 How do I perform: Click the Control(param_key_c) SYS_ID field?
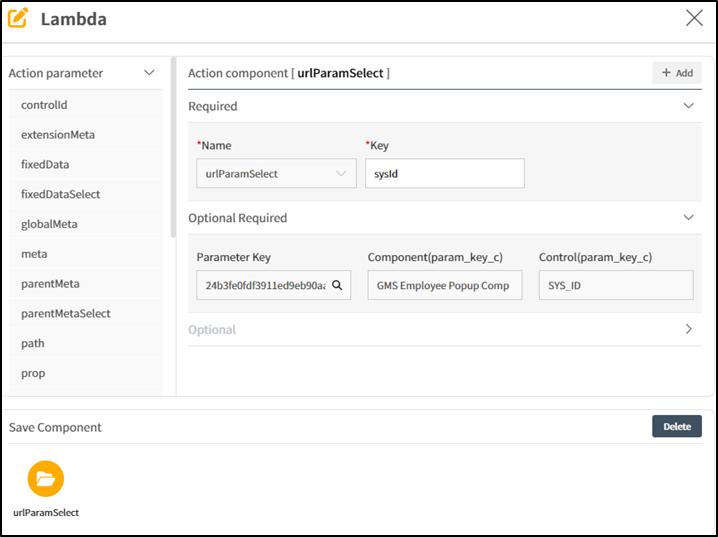[x=615, y=285]
